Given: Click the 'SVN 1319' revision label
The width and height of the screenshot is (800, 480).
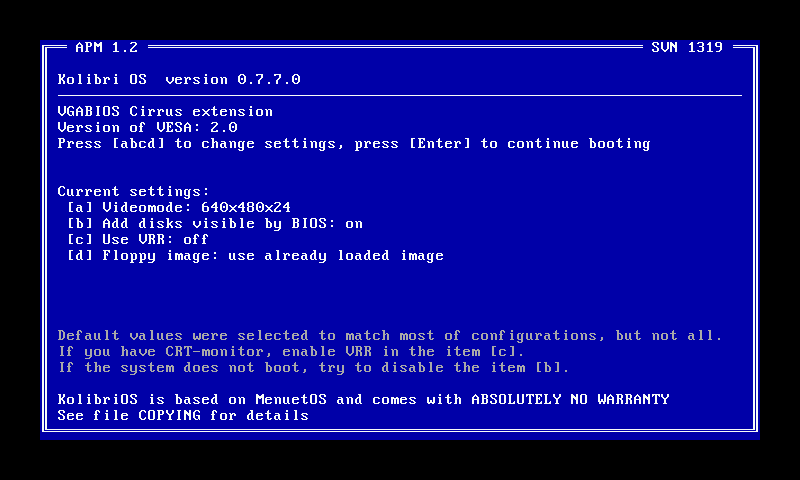Looking at the screenshot, I should coord(687,47).
